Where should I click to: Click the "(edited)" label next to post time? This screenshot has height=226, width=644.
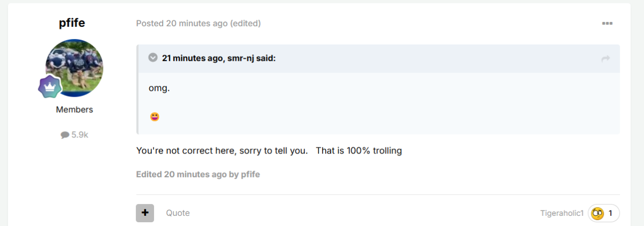point(245,24)
